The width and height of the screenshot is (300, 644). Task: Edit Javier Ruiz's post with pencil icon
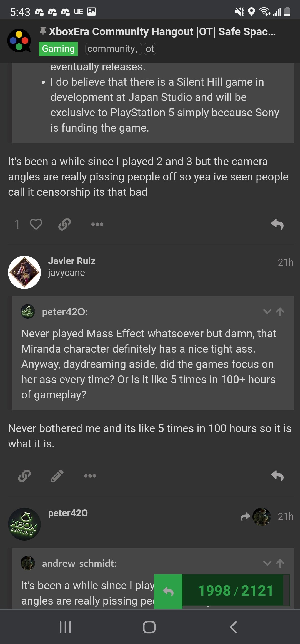click(x=57, y=476)
